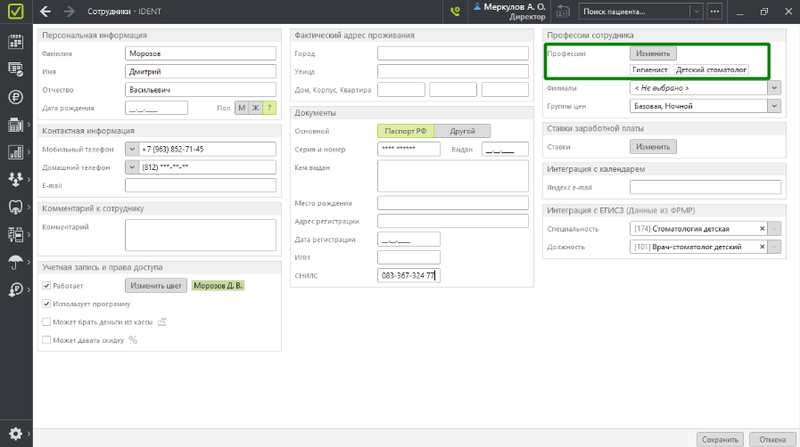Click the bar chart reports sidebar icon

coord(15,152)
